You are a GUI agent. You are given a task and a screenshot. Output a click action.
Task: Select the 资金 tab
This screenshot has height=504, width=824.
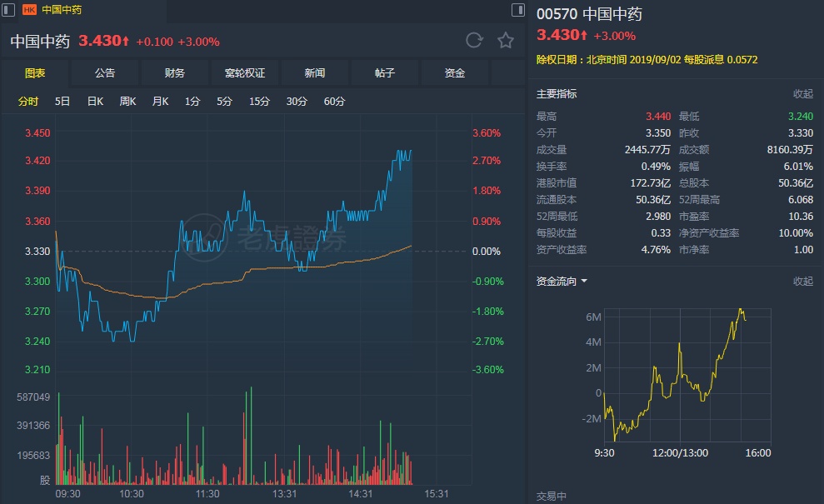click(x=455, y=73)
